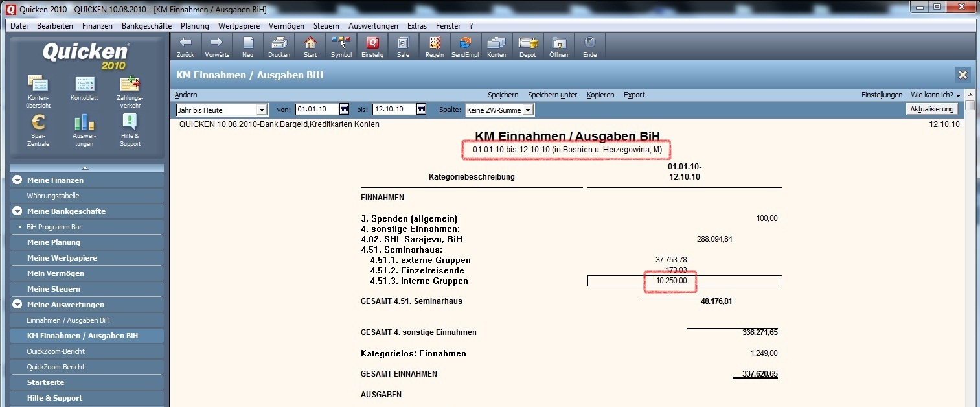
Task: Open the Depot icon
Action: pos(528,47)
